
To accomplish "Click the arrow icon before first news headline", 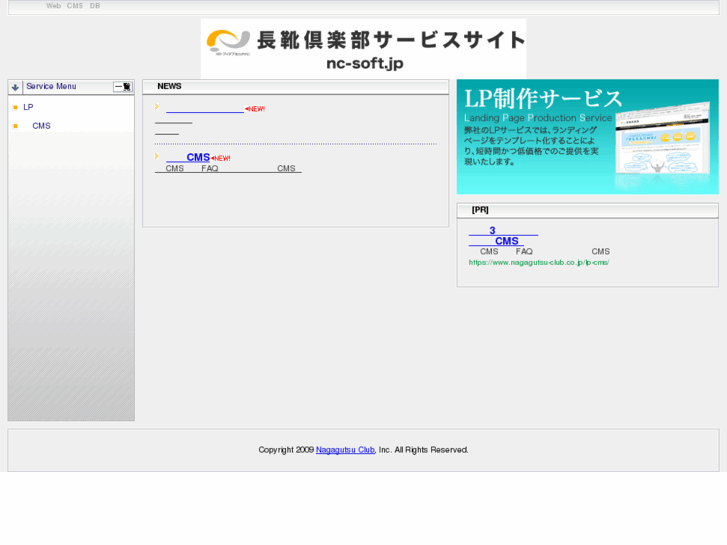I will click(x=157, y=107).
